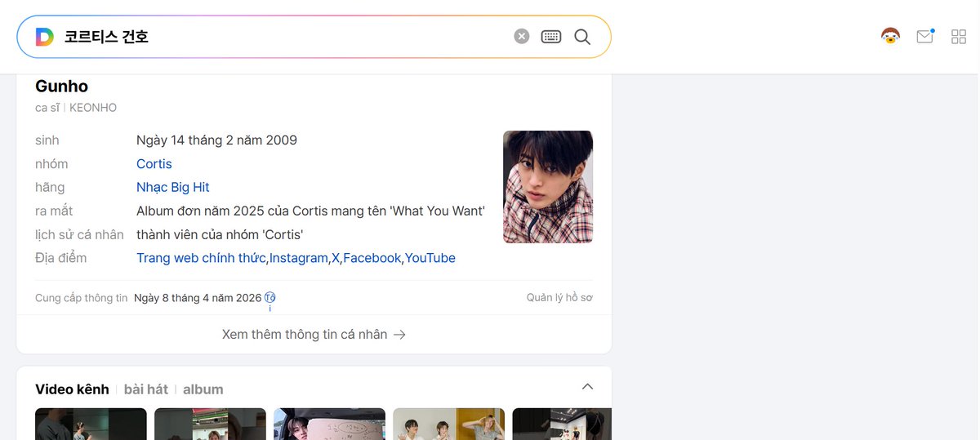The height and width of the screenshot is (440, 980).
Task: Switch to the bài hát tab
Action: (x=146, y=389)
